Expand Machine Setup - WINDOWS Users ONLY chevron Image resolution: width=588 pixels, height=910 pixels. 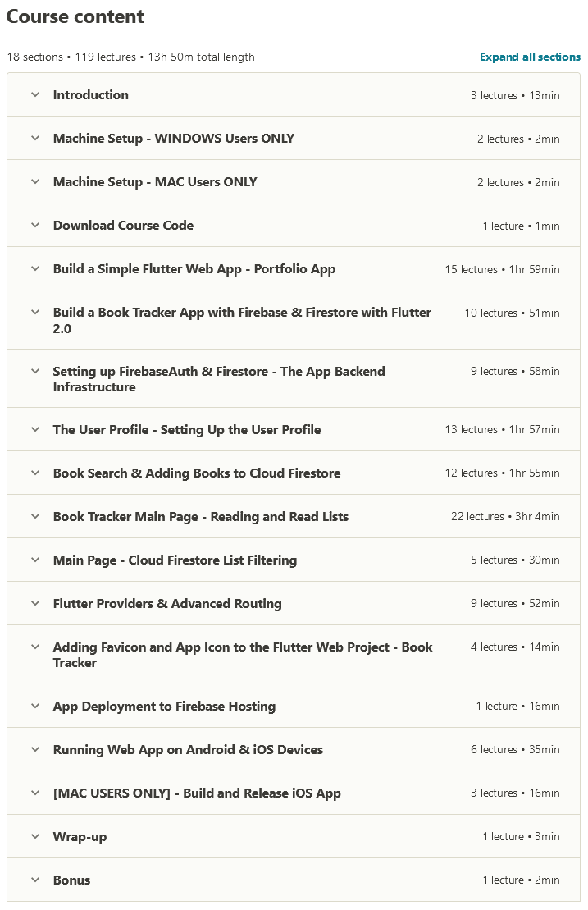coord(35,138)
